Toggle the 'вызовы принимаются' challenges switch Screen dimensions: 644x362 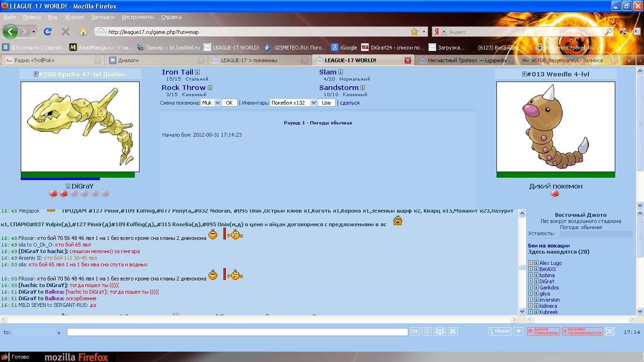[582, 331]
